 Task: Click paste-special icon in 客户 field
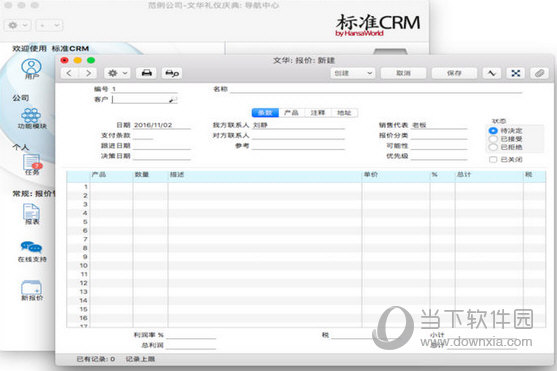pos(173,100)
